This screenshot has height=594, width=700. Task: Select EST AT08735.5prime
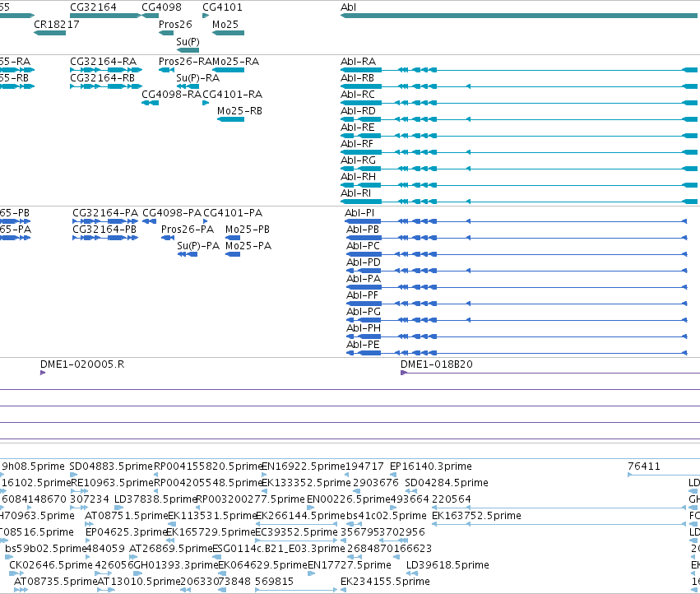click(x=21, y=590)
